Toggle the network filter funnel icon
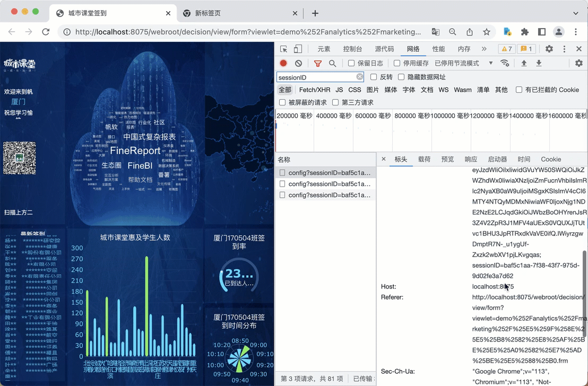 [318, 63]
